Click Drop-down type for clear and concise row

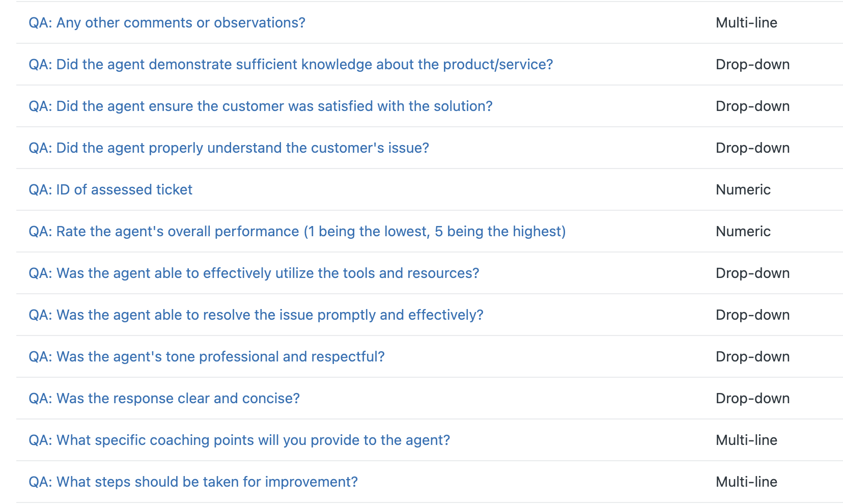752,399
